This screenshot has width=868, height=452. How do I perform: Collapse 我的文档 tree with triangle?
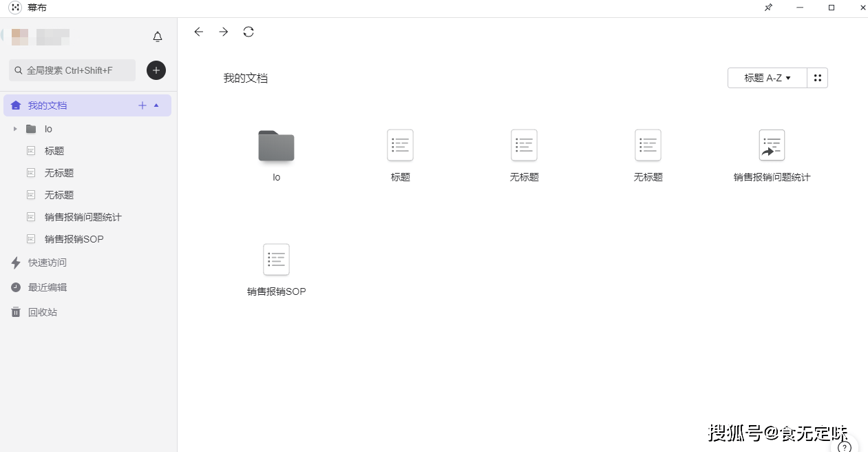pyautogui.click(x=156, y=105)
